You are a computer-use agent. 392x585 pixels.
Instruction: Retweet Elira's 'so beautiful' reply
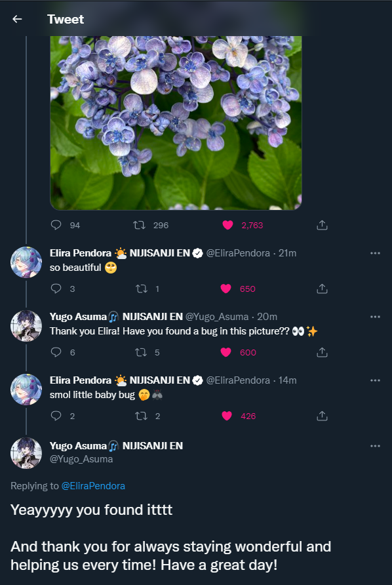coord(142,289)
